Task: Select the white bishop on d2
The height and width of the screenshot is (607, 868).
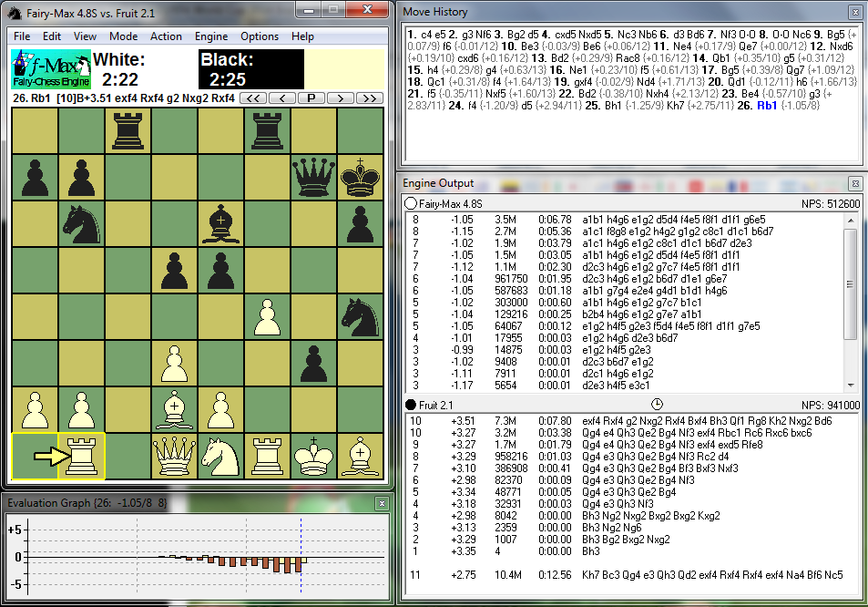Action: pyautogui.click(x=174, y=409)
